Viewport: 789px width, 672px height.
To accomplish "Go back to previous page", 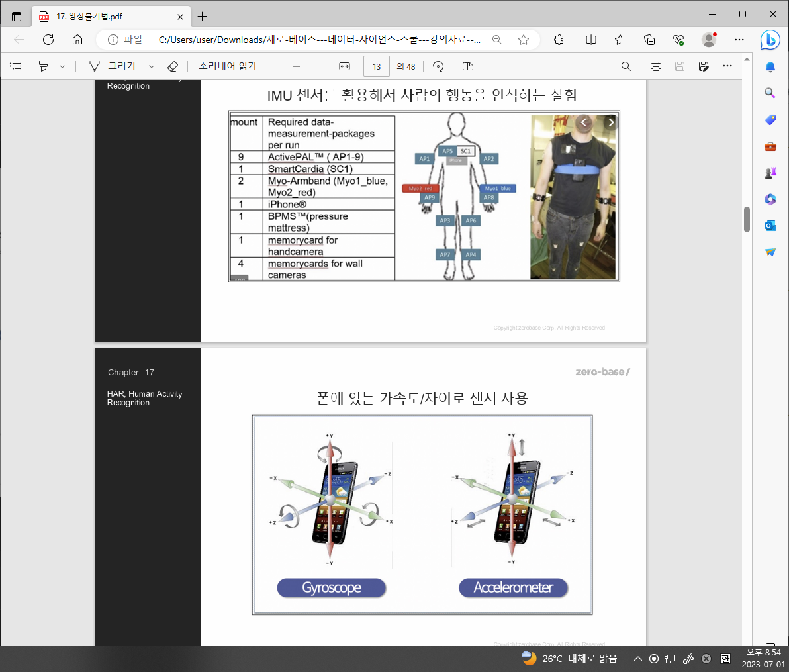I will point(20,40).
